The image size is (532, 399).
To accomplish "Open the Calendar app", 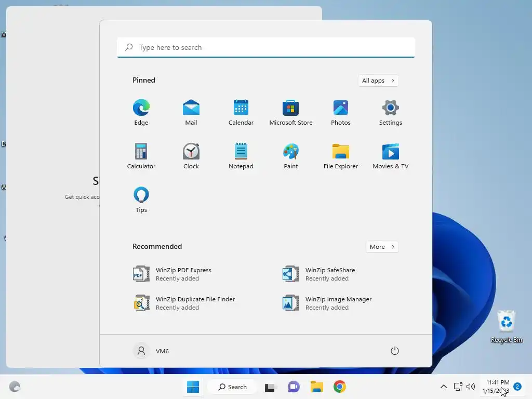I will [x=241, y=113].
